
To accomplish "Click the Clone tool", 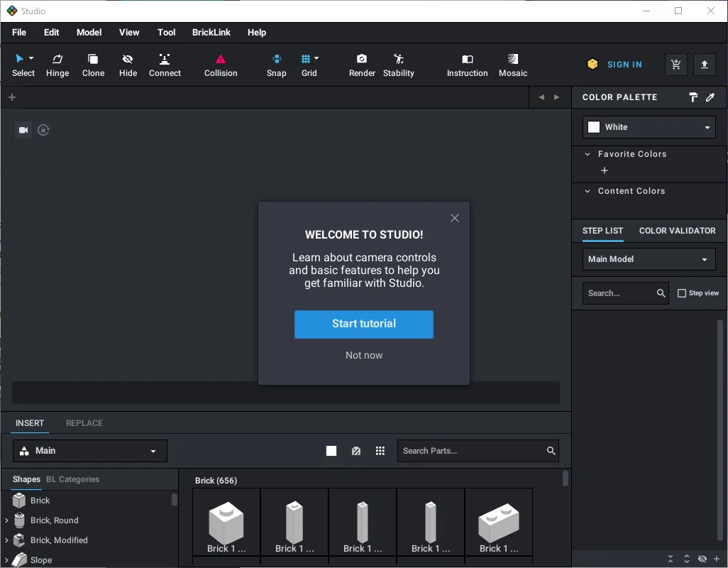I will point(93,65).
